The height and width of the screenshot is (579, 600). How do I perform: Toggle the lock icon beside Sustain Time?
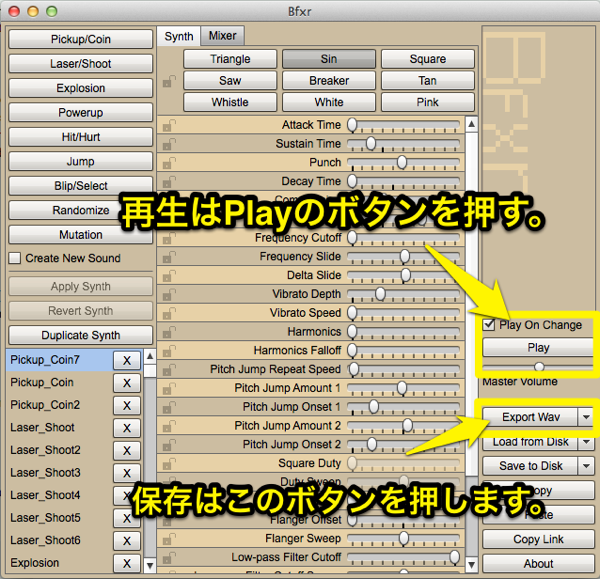(169, 144)
